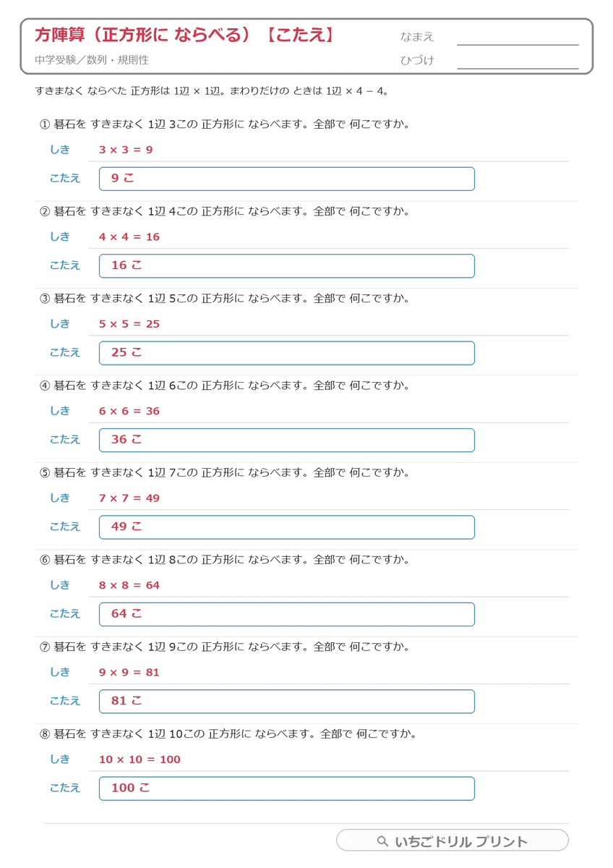Click the answer box showing 64 こ
The image size is (613, 868).
click(x=287, y=614)
